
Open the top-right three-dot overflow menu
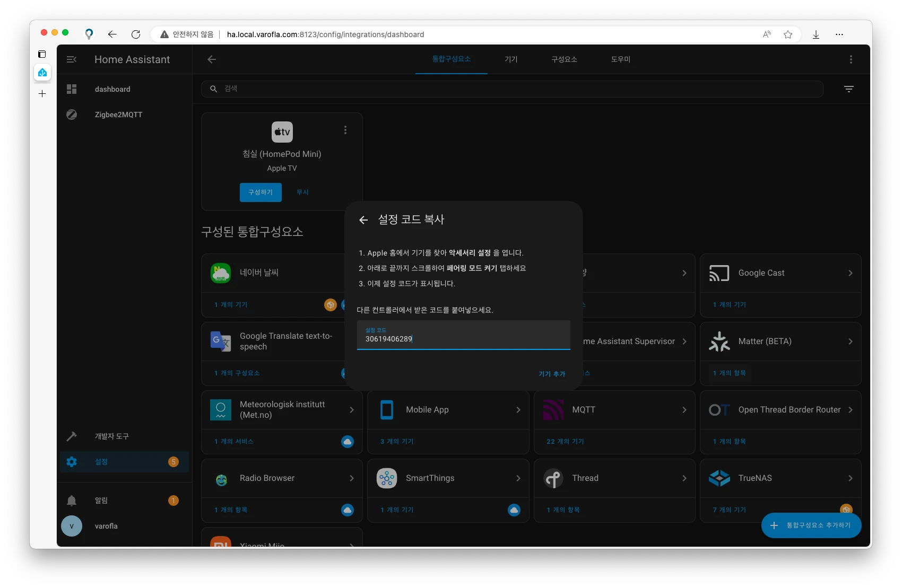[851, 59]
